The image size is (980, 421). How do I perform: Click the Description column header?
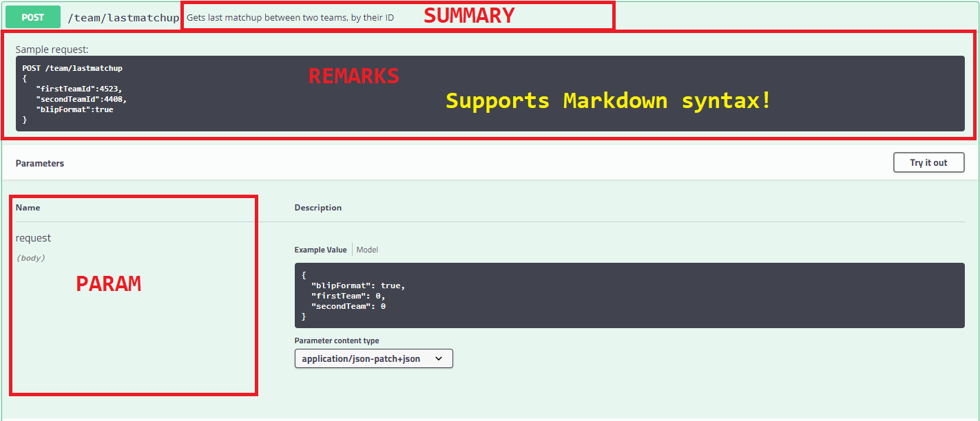pos(317,207)
